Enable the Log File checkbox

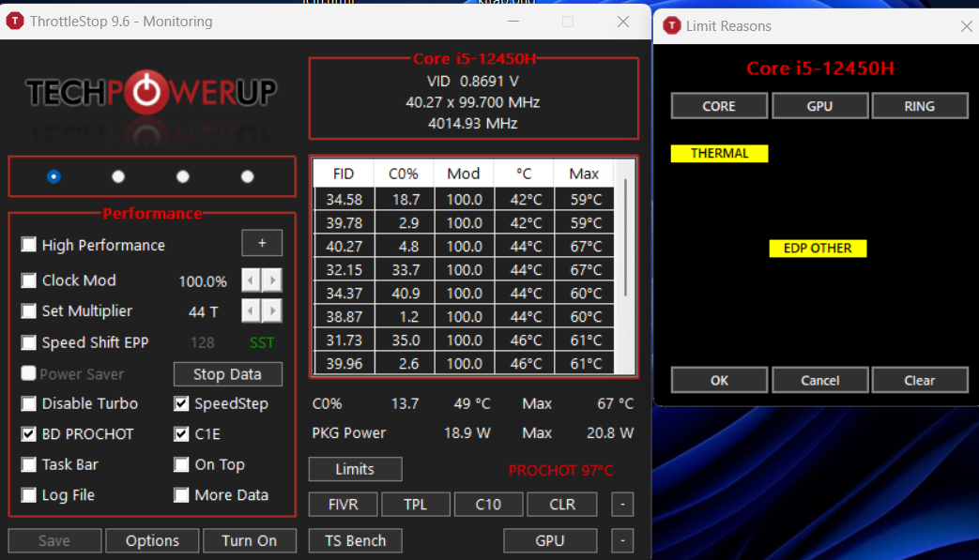29,495
